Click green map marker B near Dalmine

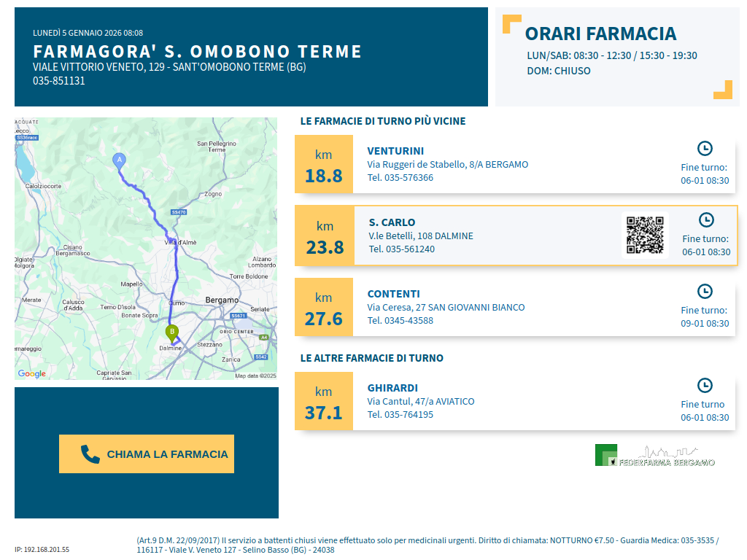172,333
